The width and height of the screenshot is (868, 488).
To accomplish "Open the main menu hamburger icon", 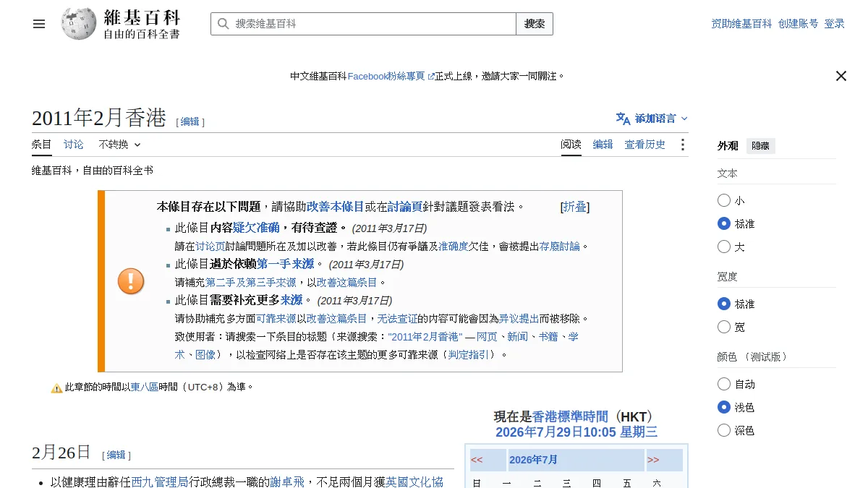I will coord(39,24).
